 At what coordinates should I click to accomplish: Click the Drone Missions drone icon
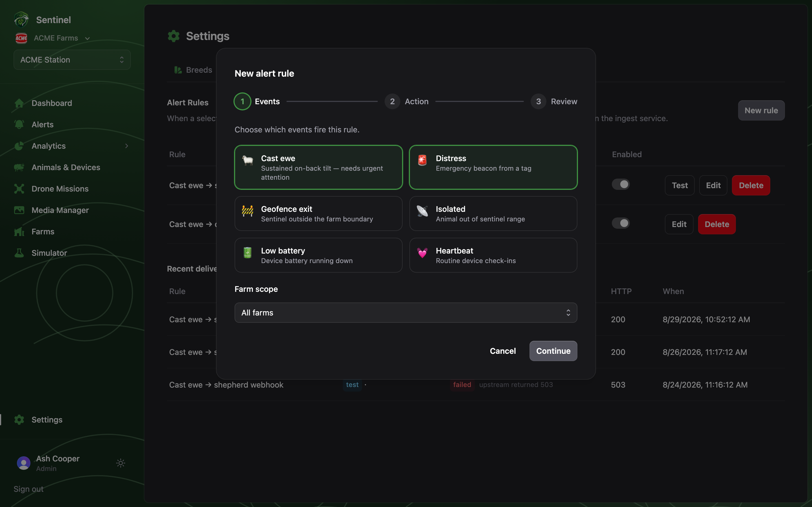click(19, 189)
